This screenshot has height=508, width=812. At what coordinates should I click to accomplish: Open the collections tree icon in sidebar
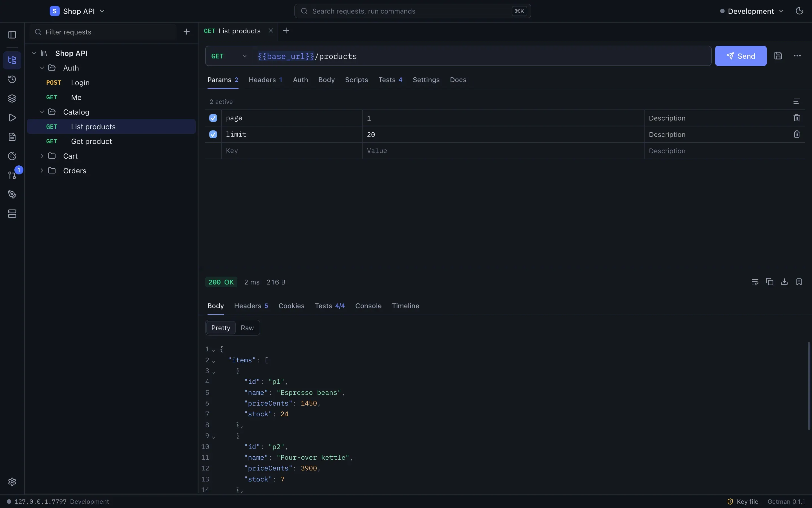click(12, 60)
